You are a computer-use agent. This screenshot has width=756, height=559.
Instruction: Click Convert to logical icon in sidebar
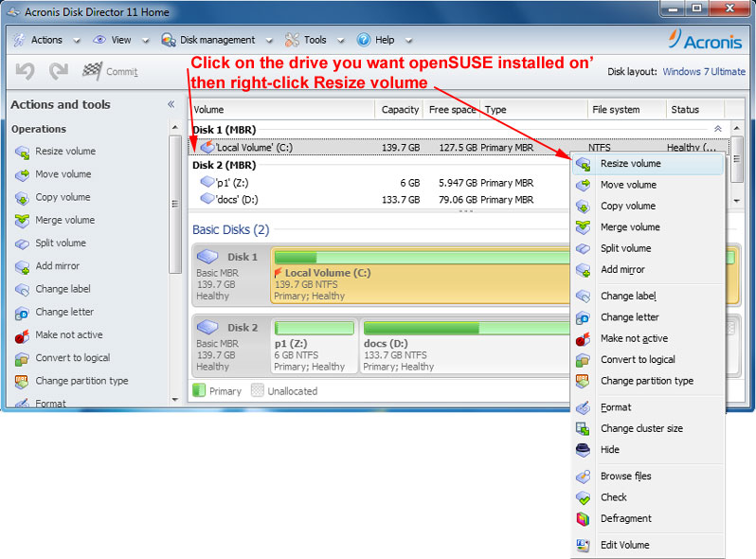click(x=22, y=359)
